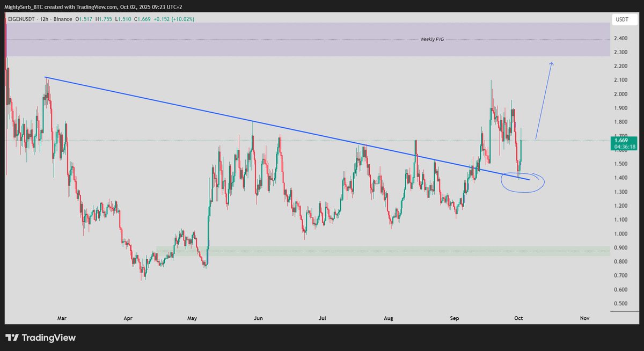This screenshot has height=351, width=644.
Task: Click the open price value 1.517
Action: coord(85,18)
